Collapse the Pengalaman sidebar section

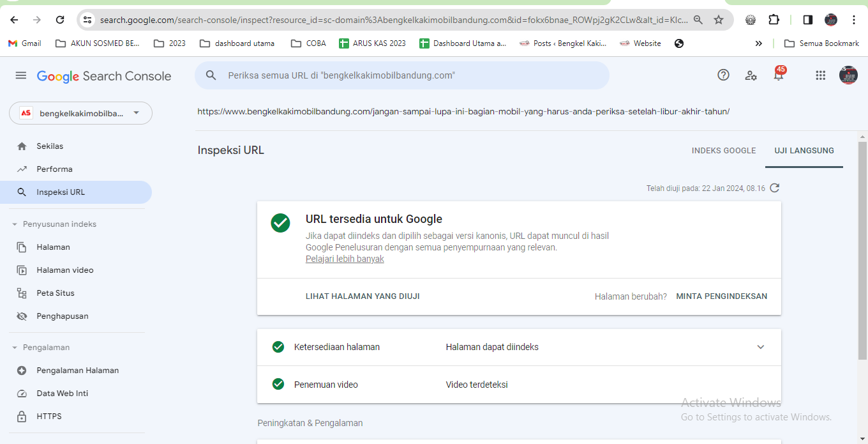pyautogui.click(x=15, y=348)
